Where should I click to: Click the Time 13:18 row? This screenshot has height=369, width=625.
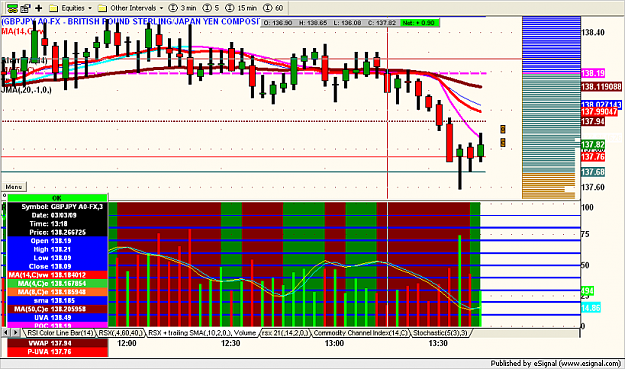(x=57, y=224)
